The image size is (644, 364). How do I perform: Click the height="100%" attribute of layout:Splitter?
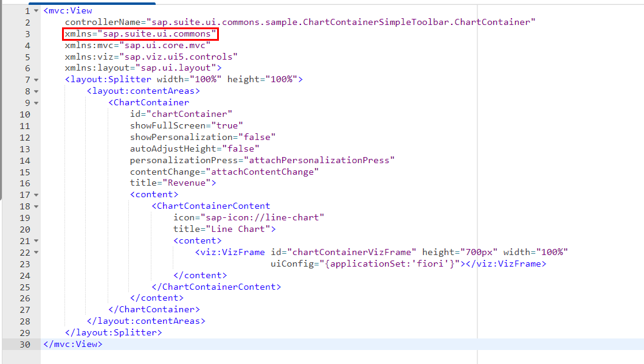click(263, 79)
